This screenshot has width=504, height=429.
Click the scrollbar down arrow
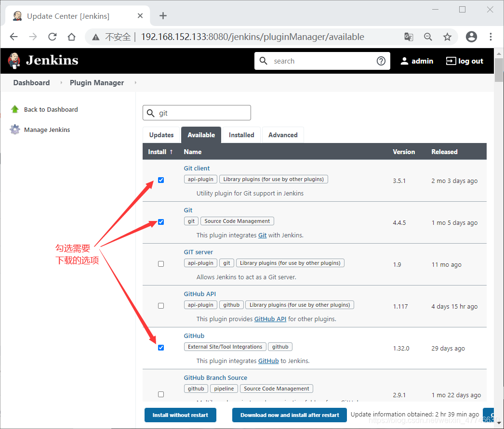(x=499, y=423)
